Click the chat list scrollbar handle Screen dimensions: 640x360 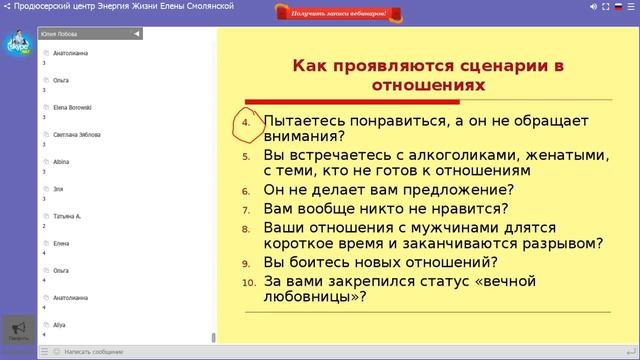click(213, 338)
